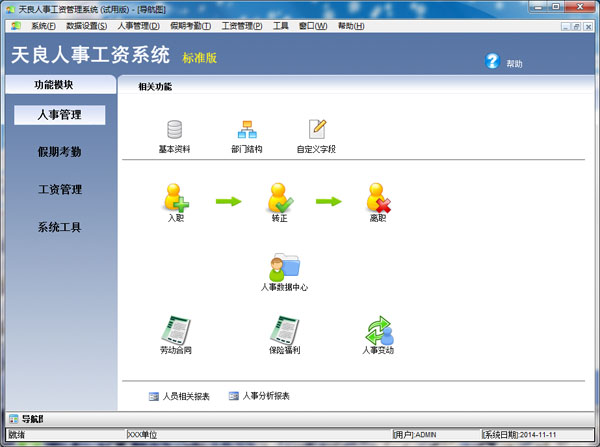Screen dimensions: 600x447
Task: Click the 转正 label under the icon
Action: click(279, 218)
